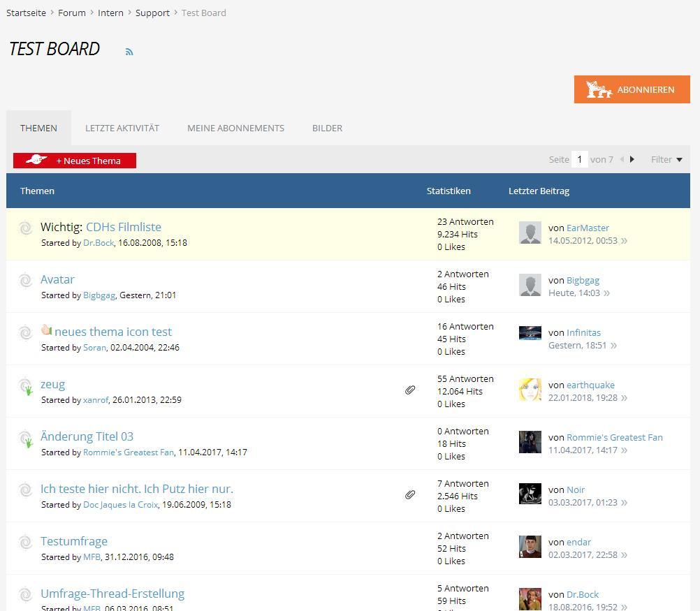
Task: Open the CDHs Filmliste thread
Action: [x=123, y=227]
